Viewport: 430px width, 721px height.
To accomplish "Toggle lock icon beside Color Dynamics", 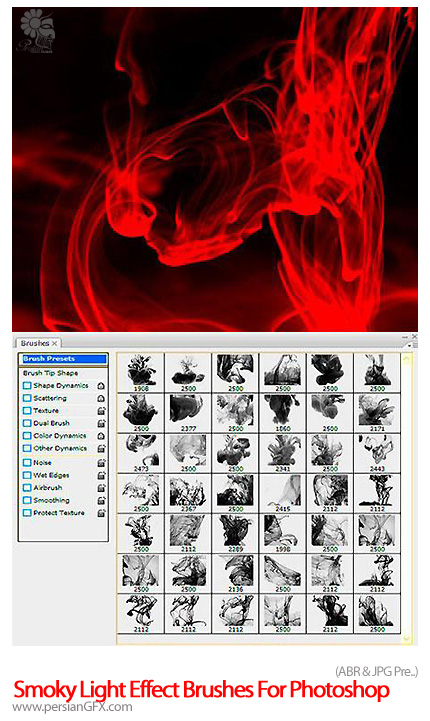I will [101, 435].
